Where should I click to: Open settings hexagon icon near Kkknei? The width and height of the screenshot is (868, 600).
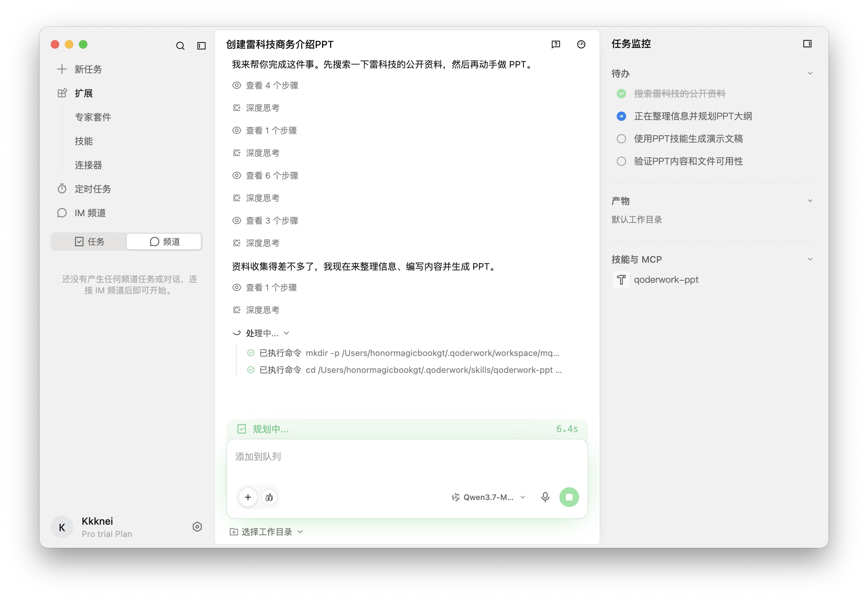pyautogui.click(x=197, y=527)
